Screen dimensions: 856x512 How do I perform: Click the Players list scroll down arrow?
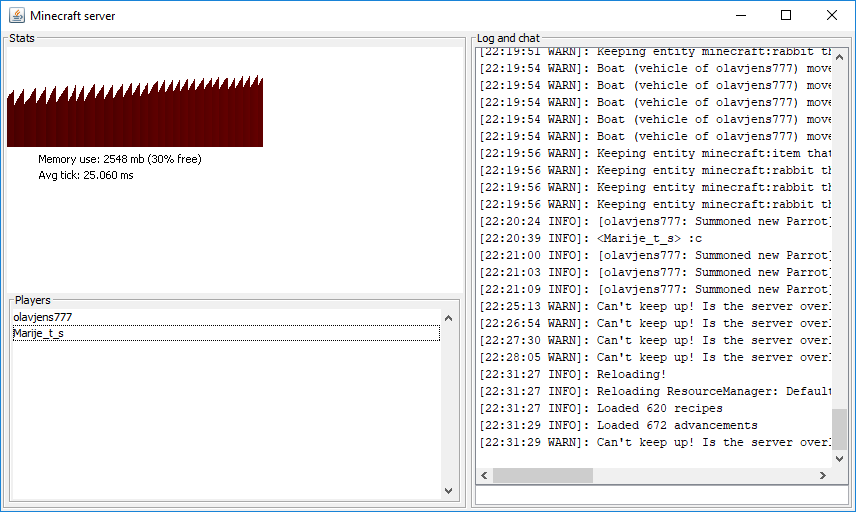click(449, 491)
